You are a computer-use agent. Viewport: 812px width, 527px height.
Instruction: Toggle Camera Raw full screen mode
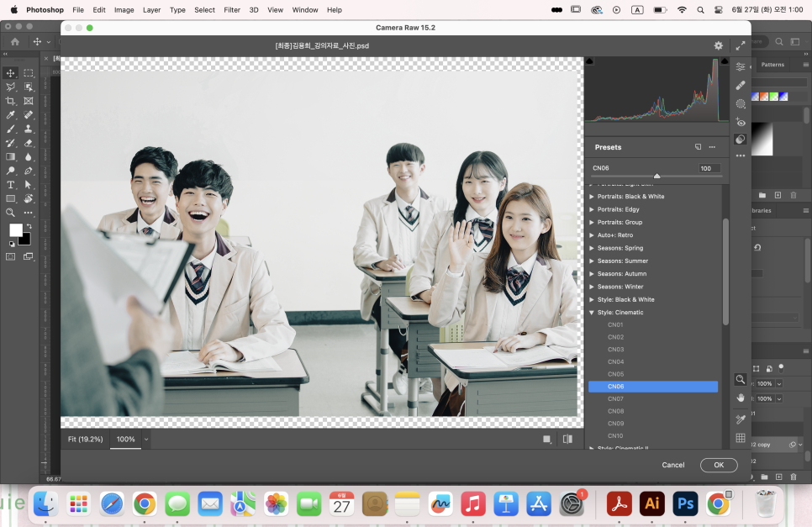pos(741,45)
